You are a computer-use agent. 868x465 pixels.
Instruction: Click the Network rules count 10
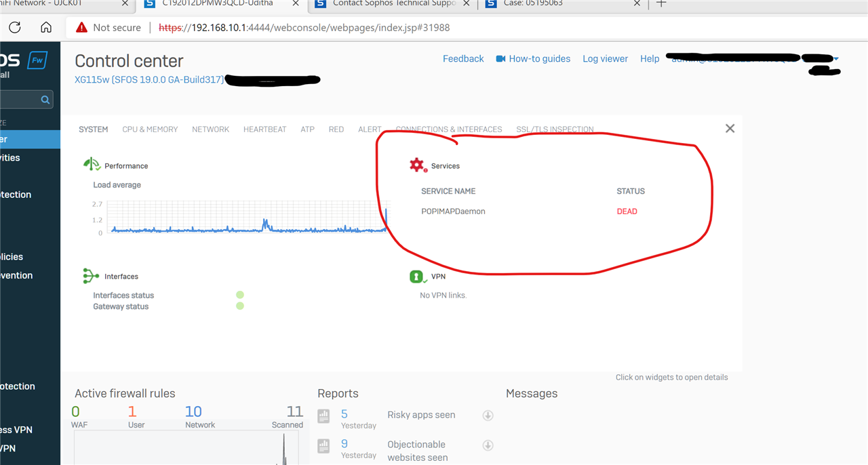[193, 411]
